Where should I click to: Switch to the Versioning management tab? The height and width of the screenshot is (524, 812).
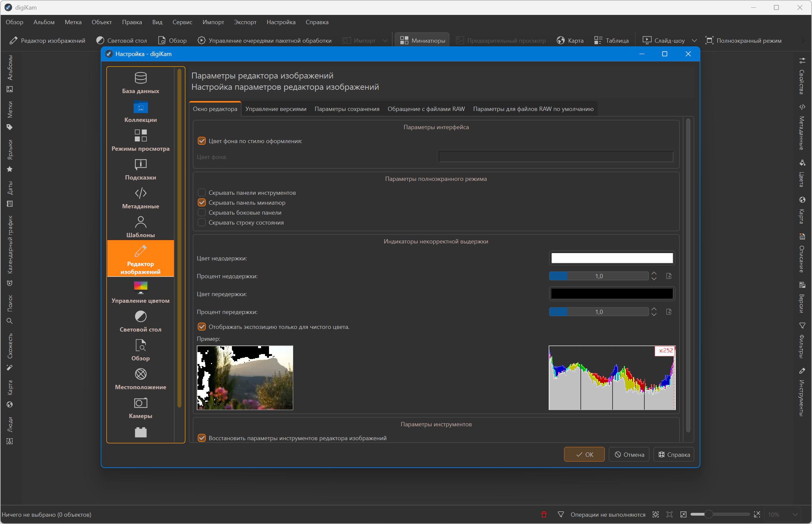(x=276, y=109)
